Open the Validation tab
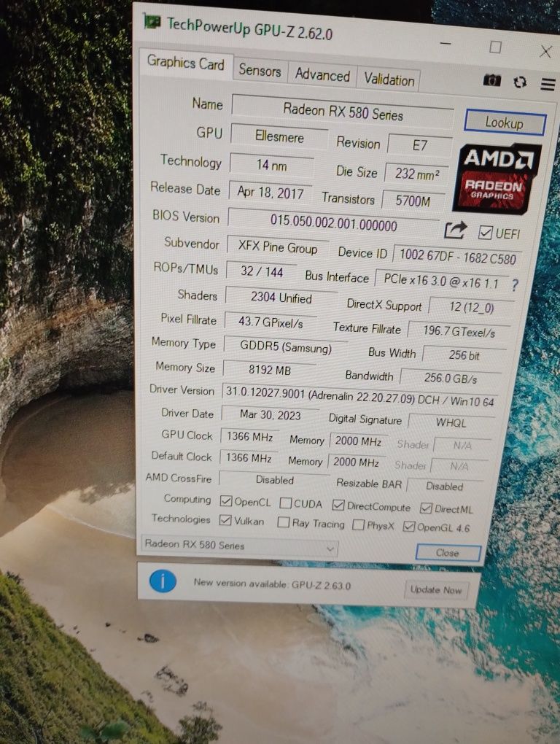The width and height of the screenshot is (560, 744). (389, 80)
